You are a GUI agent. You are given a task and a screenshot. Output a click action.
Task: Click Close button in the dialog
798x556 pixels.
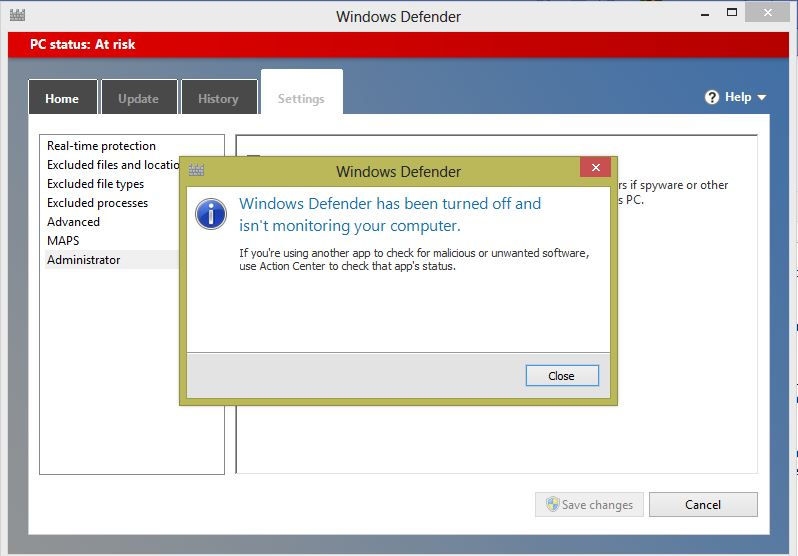coord(562,376)
